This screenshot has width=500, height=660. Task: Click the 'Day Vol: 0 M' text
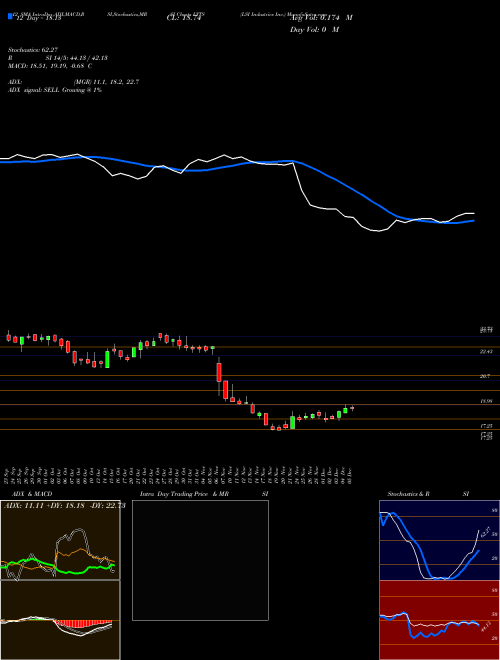[314, 30]
